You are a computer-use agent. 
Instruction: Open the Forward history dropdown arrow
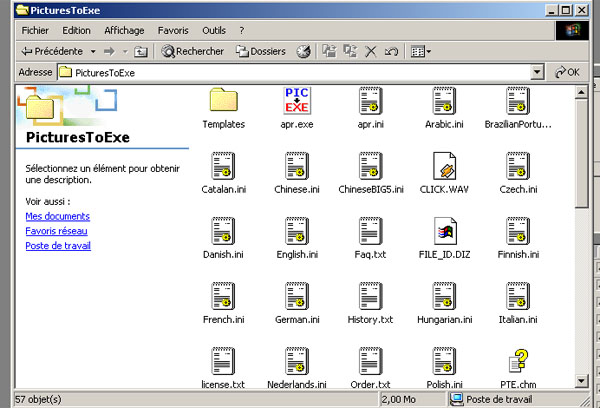coord(125,51)
